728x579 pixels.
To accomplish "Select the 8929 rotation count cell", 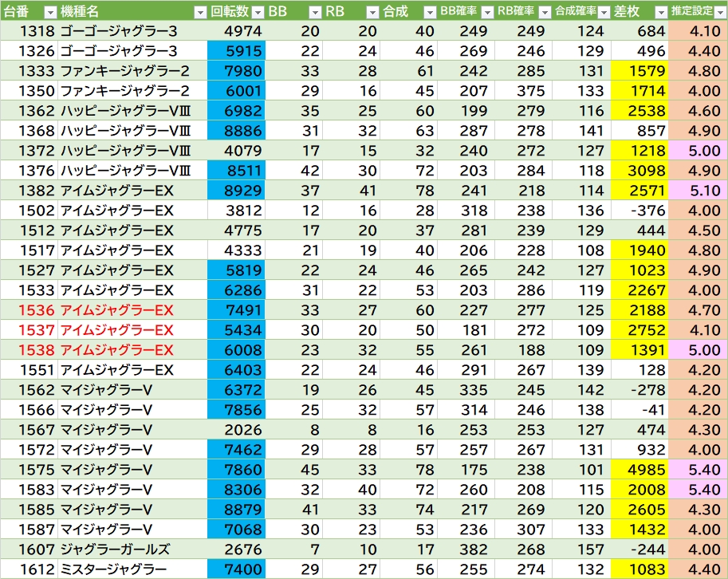I will coord(236,191).
